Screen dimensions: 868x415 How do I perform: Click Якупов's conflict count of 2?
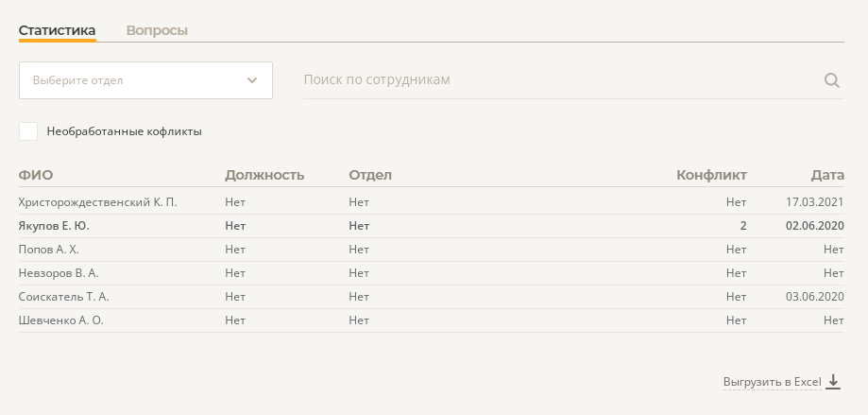point(743,226)
